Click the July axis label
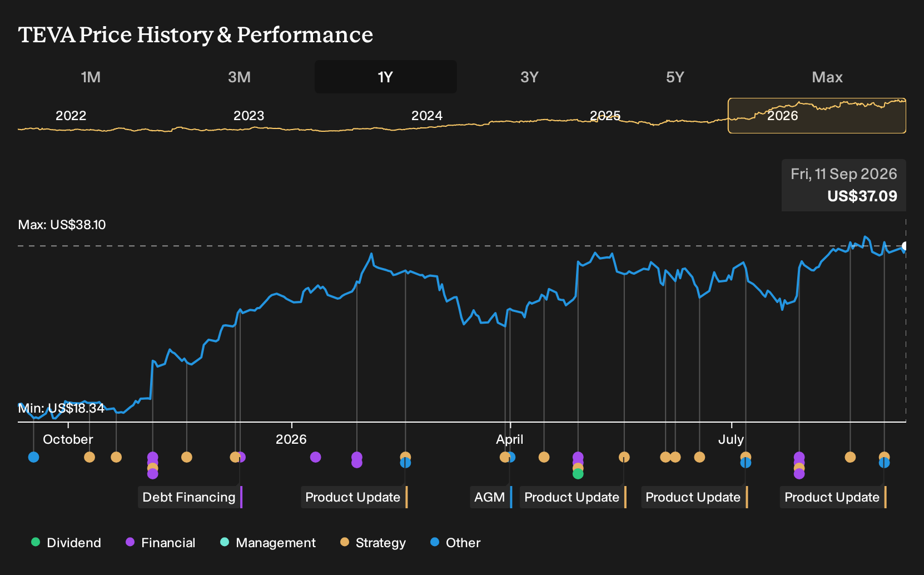Viewport: 924px width, 575px height. (731, 439)
